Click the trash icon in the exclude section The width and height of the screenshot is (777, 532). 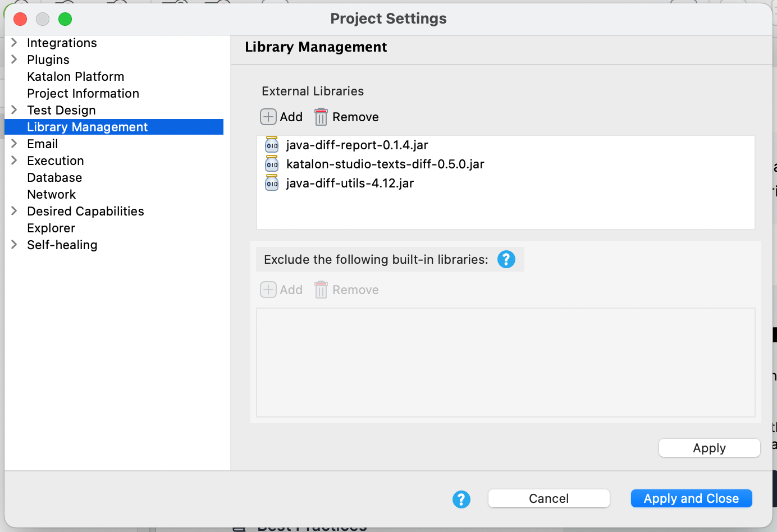(321, 290)
